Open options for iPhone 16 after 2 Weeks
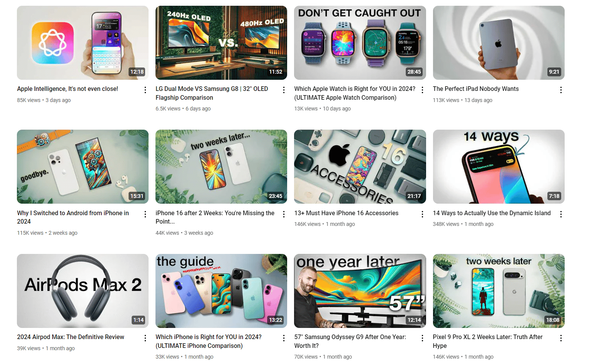This screenshot has height=364, width=590. [x=284, y=214]
